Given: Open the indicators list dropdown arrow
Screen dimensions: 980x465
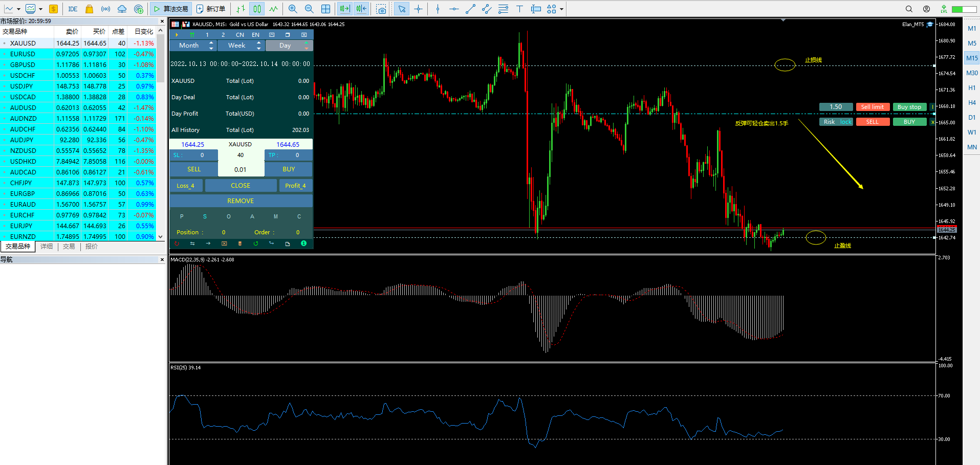Looking at the screenshot, I should pos(40,9).
